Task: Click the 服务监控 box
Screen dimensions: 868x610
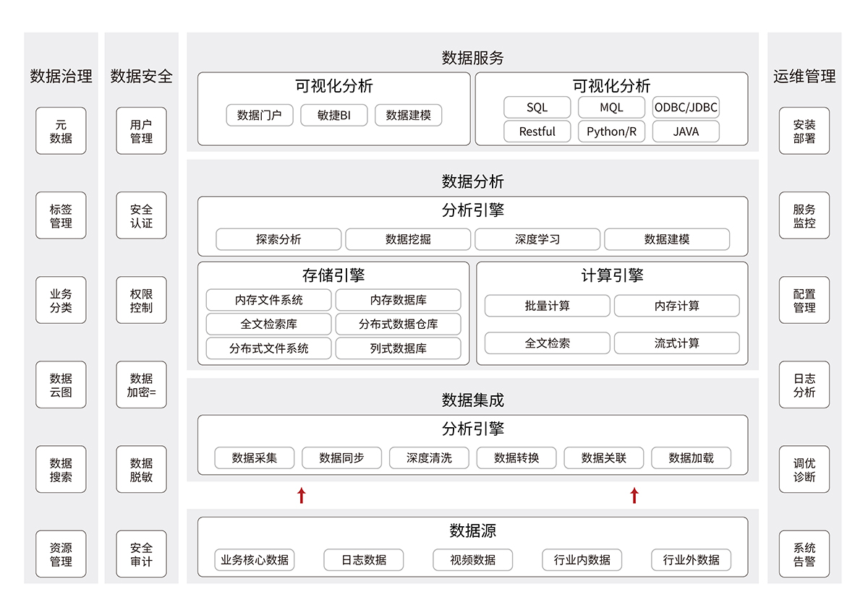Action: pyautogui.click(x=804, y=215)
